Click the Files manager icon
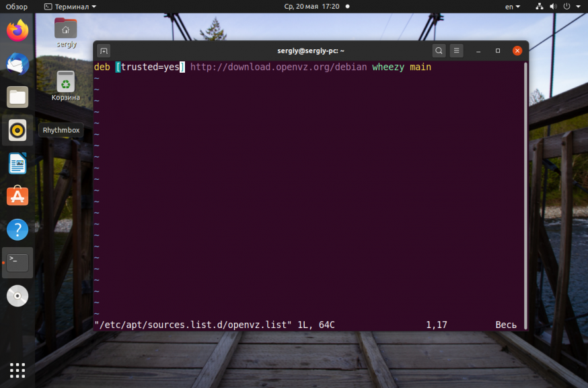Screen dimensions: 588x388 [x=17, y=97]
